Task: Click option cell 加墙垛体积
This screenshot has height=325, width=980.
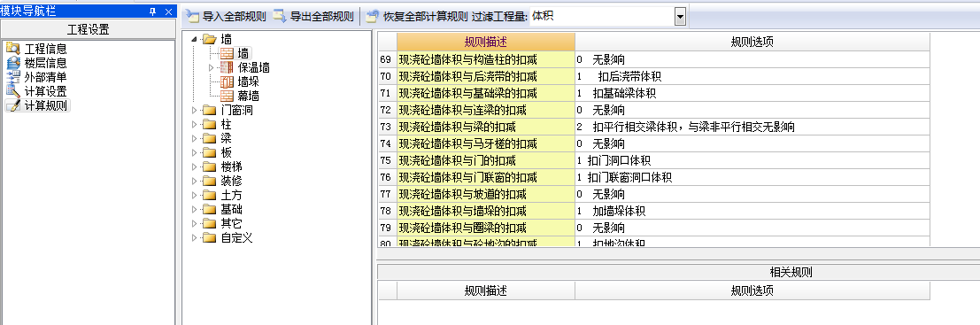Action: point(752,212)
